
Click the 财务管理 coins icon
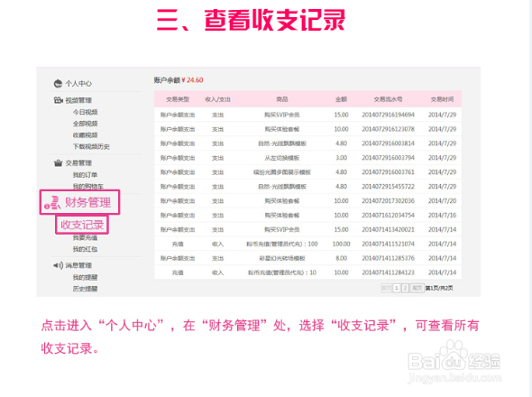52,203
